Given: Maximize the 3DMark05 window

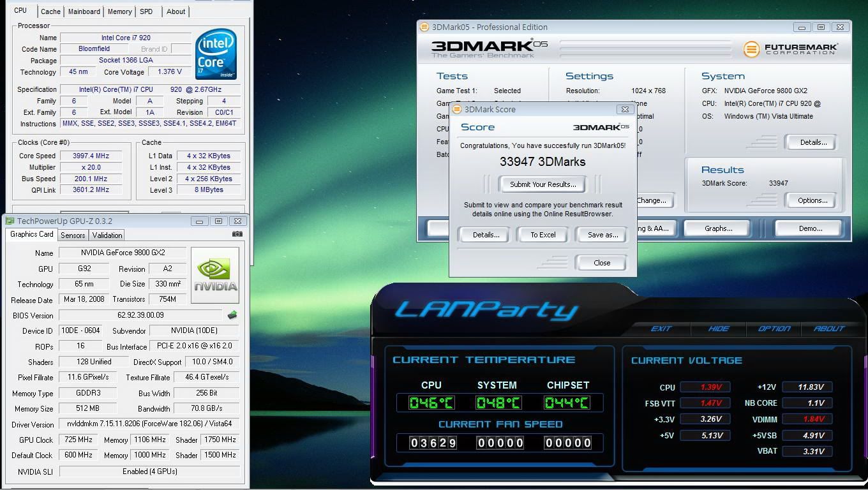Looking at the screenshot, I should 821,27.
